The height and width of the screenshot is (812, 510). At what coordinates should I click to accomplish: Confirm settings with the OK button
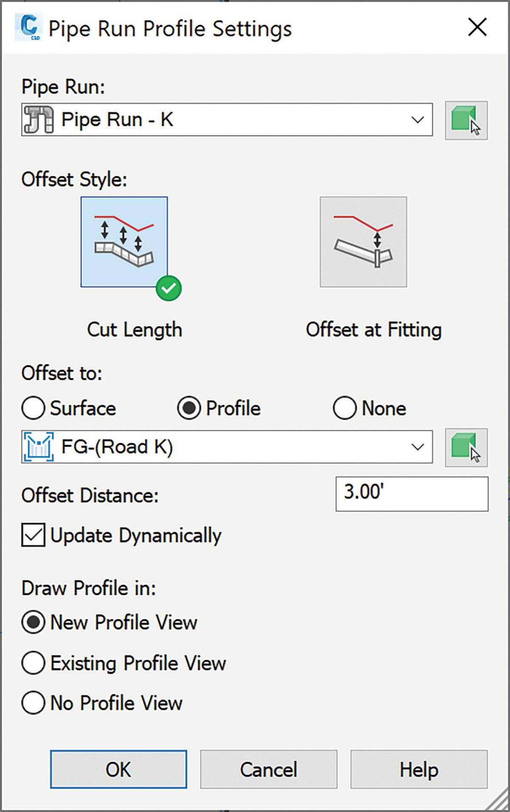(119, 770)
